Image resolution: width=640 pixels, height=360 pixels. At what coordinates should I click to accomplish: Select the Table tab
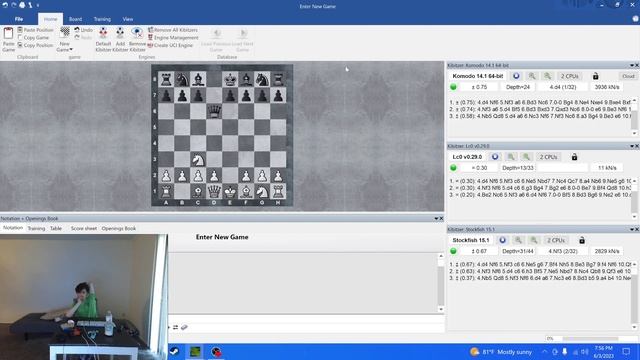56,229
